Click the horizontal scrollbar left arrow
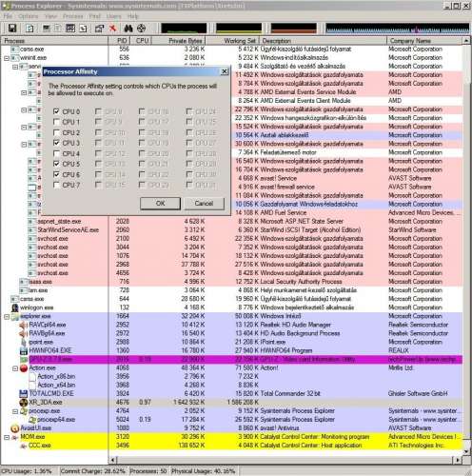 click(114, 460)
